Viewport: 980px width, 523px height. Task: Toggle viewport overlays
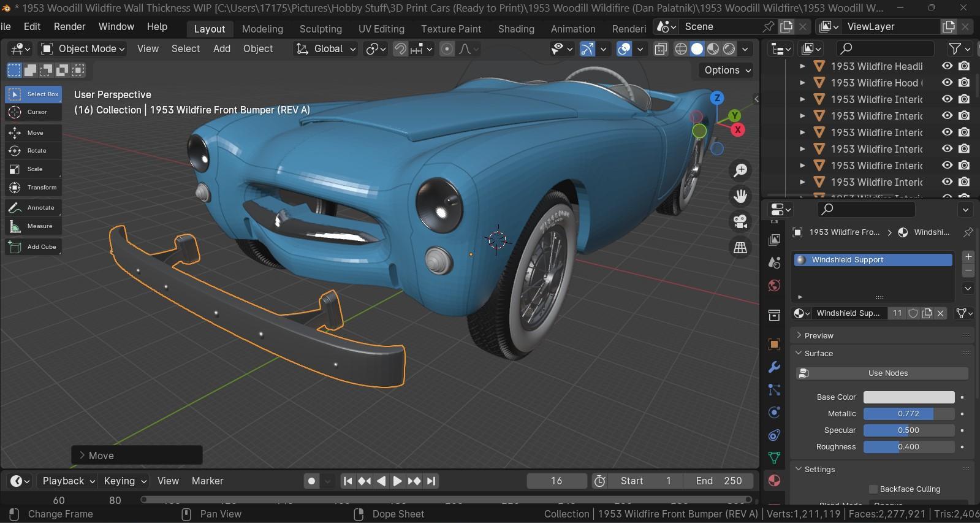point(624,49)
